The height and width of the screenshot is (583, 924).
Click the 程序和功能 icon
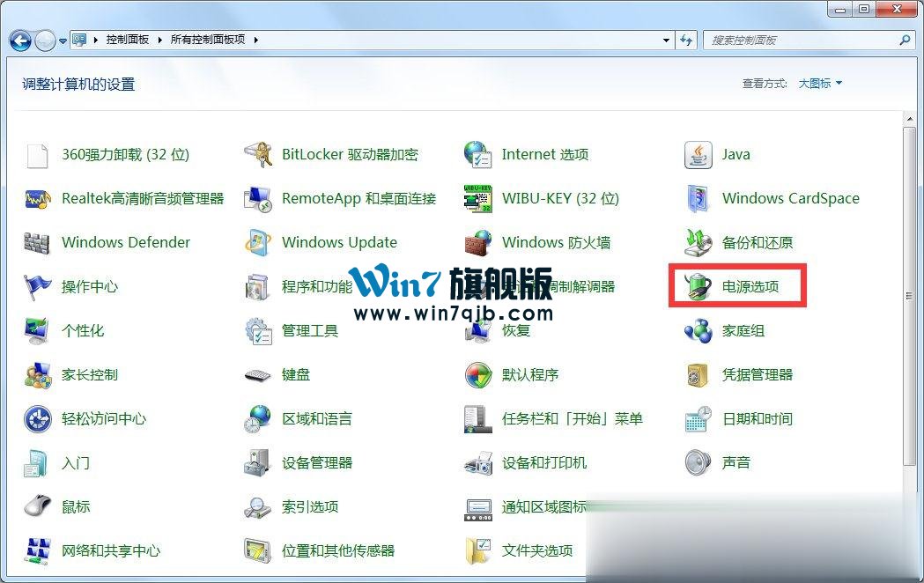tap(258, 287)
